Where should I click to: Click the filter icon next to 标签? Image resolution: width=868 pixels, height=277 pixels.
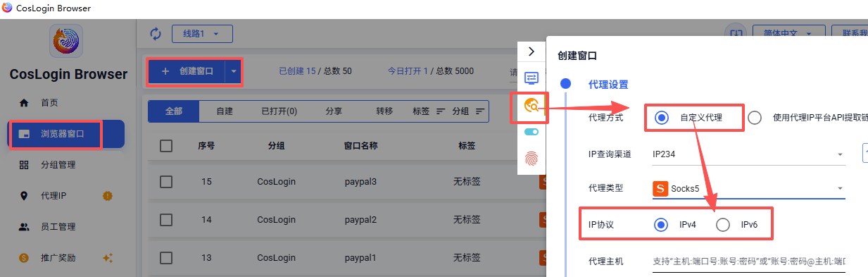point(441,111)
